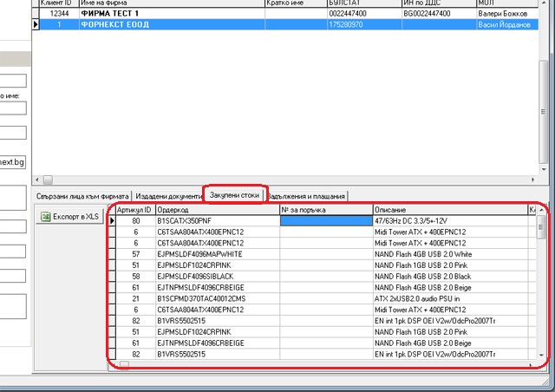This screenshot has height=392, width=555.
Task: Select ордеркод B1SCPMD370TAC40012CMS
Action: point(218,298)
